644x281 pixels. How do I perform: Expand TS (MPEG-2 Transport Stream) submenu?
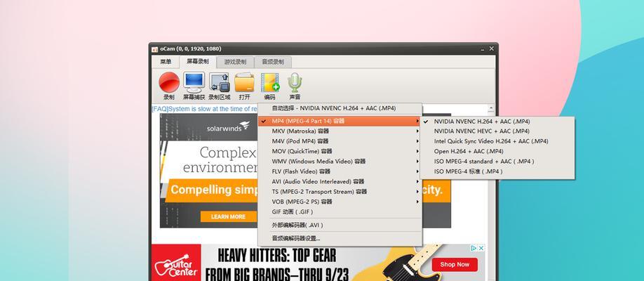(340, 192)
